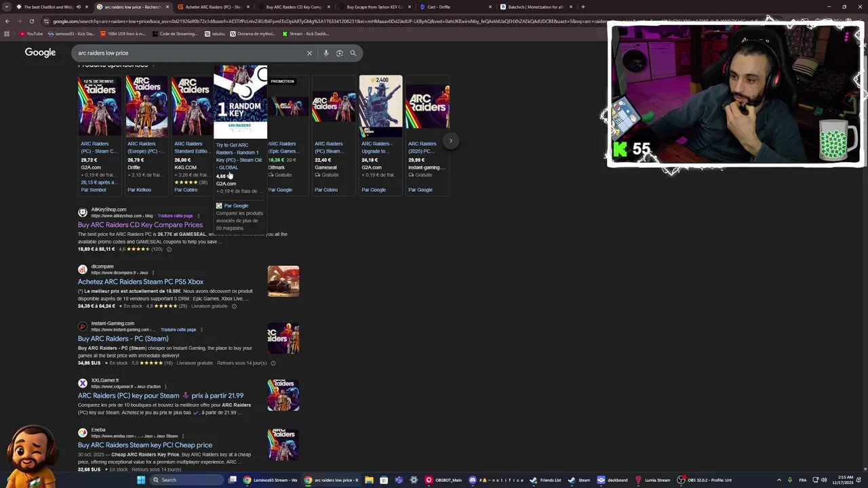Open Lumia Stream taskbar app

(x=652, y=480)
